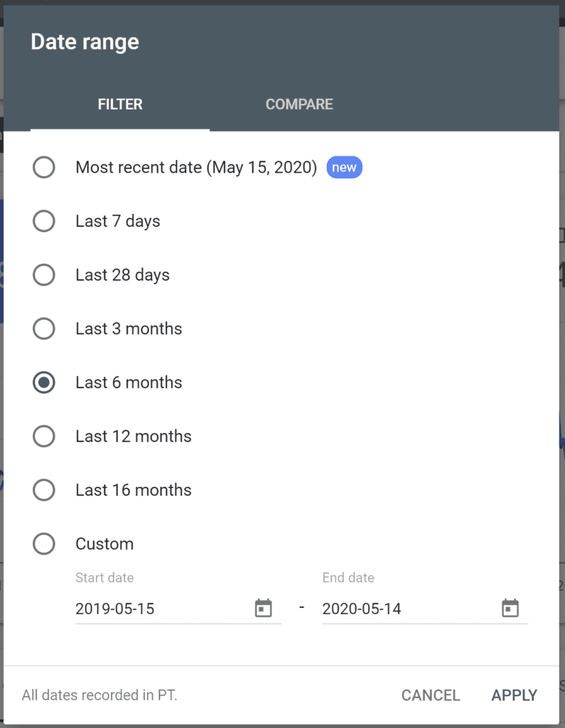
Task: Open the End date calendar picker icon
Action: click(x=510, y=609)
